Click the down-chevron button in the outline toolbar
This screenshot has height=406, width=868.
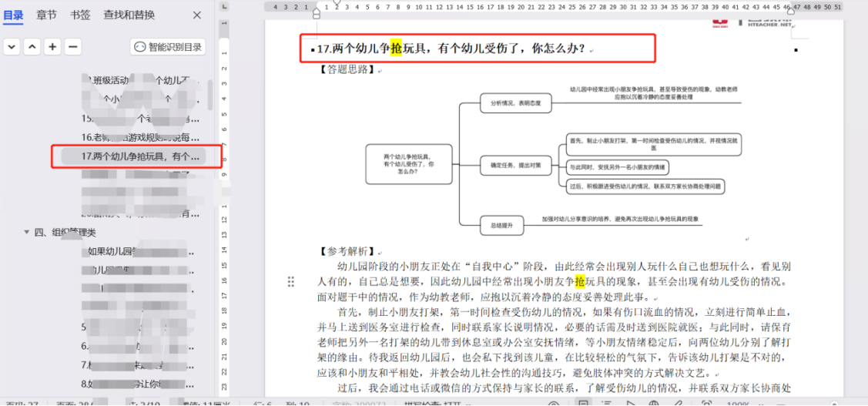(12, 47)
